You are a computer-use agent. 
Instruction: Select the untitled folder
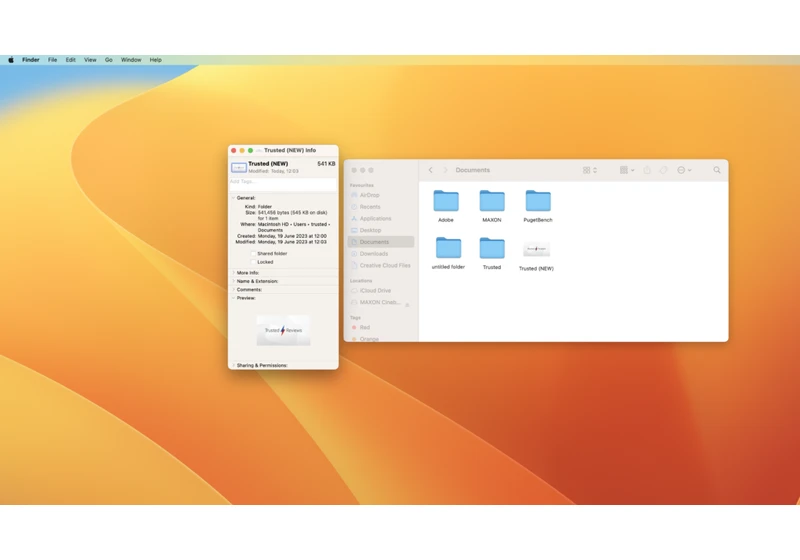tap(448, 248)
